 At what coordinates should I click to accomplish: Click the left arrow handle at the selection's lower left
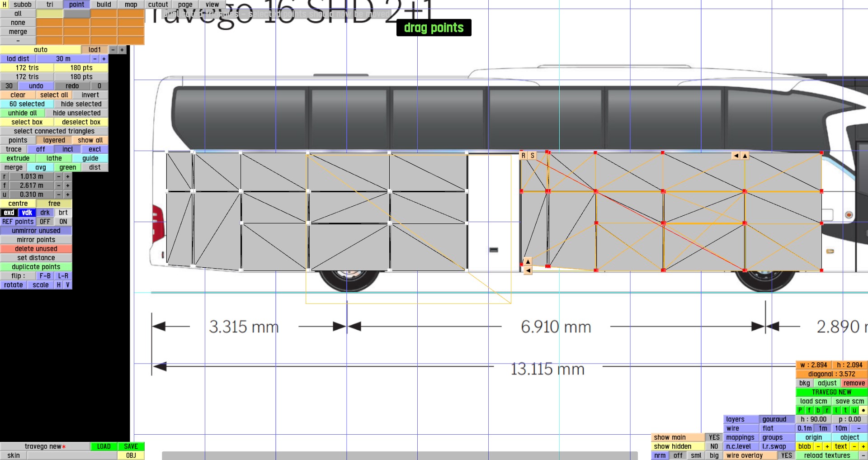click(528, 270)
